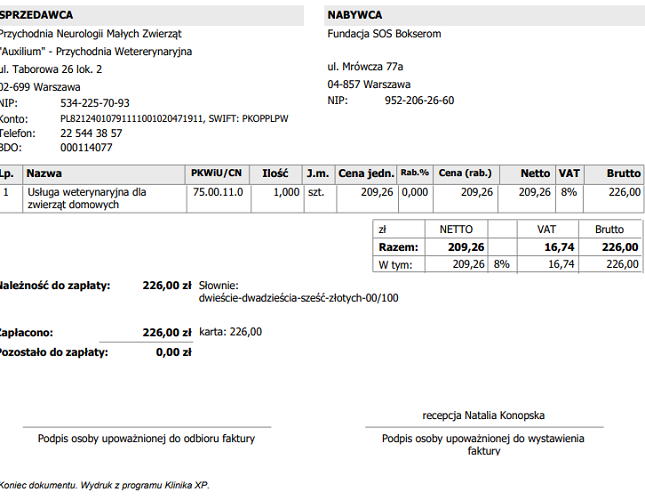Click the 'Pozostało do zapłaty:' label
This screenshot has height=500, width=645.
pos(53,352)
